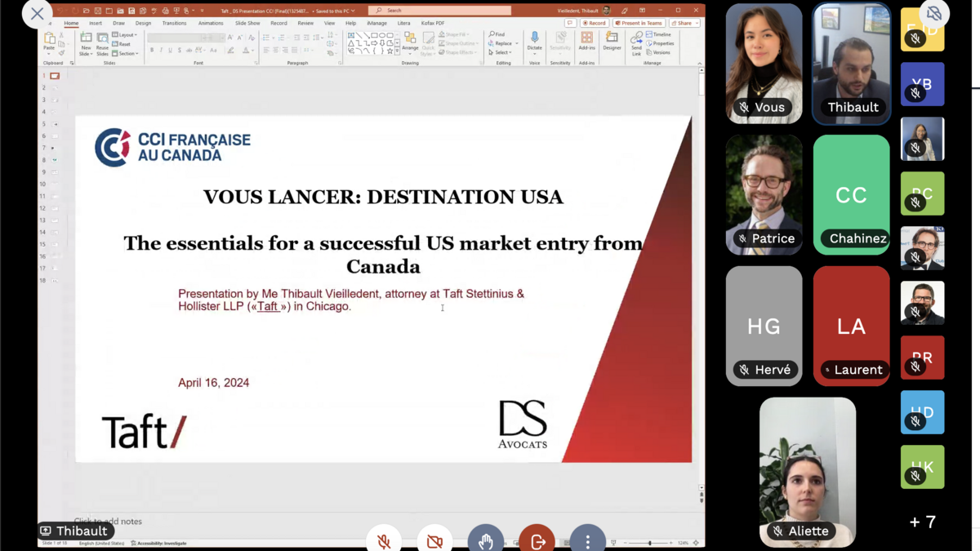Leave the call with red button

[537, 541]
